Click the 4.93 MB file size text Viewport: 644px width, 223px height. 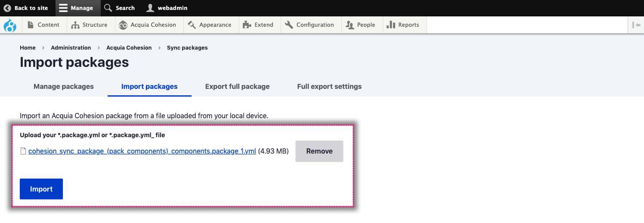tap(273, 151)
